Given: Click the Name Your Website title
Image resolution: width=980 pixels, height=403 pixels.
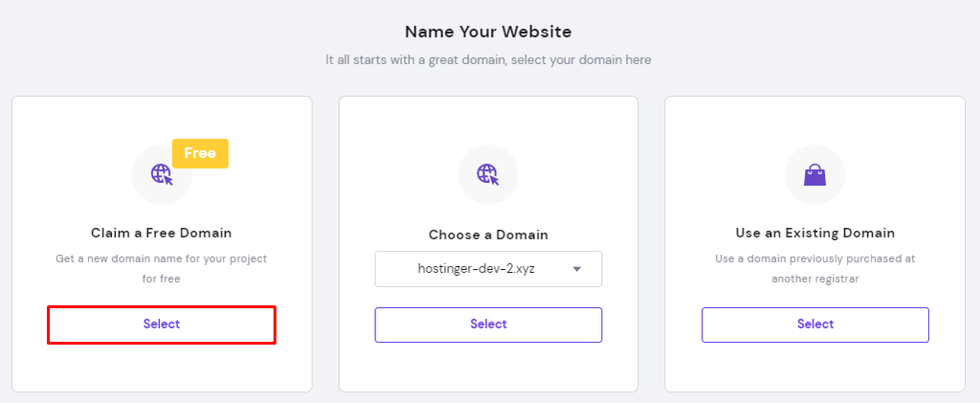Looking at the screenshot, I should tap(488, 32).
